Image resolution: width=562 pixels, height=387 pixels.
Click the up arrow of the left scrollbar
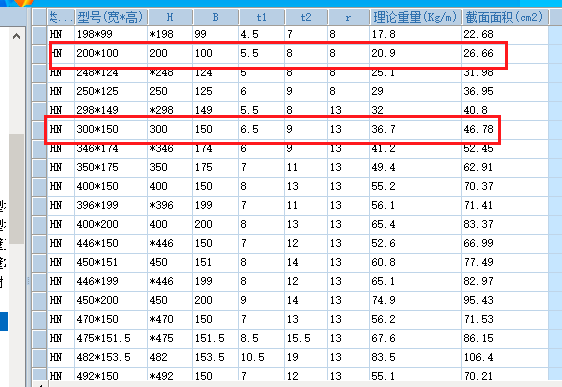click(x=16, y=36)
